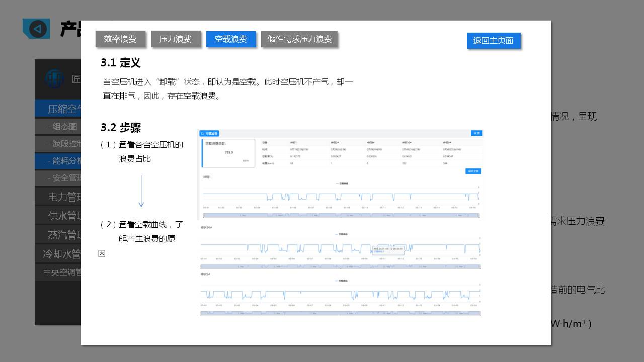This screenshot has height=362, width=644.
Task: Click the first chart's time range zoom slider
Action: coord(341,215)
